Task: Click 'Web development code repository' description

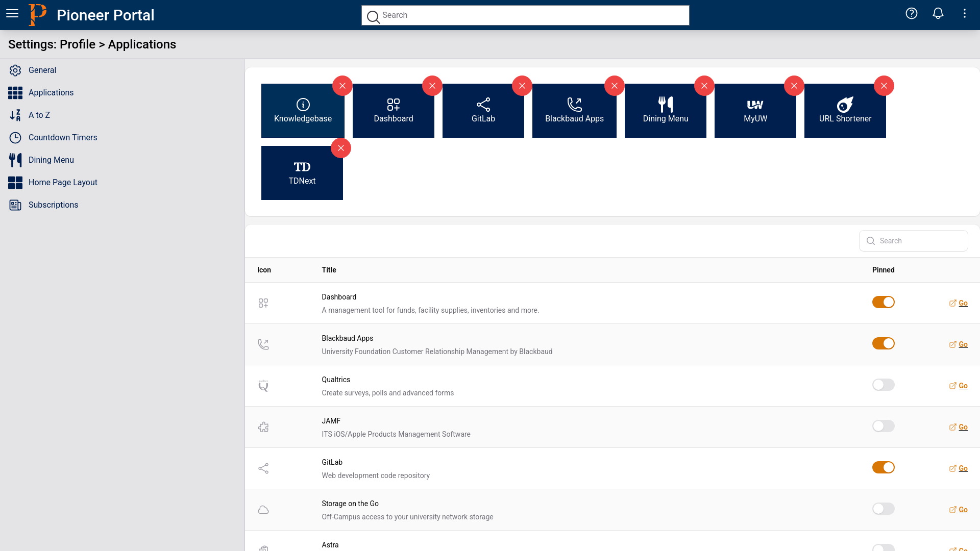Action: (x=376, y=475)
